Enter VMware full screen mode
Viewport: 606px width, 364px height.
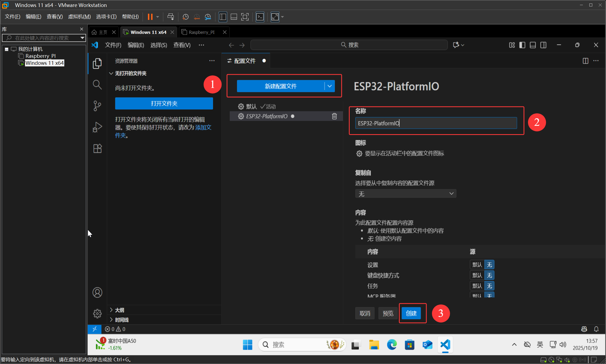pyautogui.click(x=245, y=17)
